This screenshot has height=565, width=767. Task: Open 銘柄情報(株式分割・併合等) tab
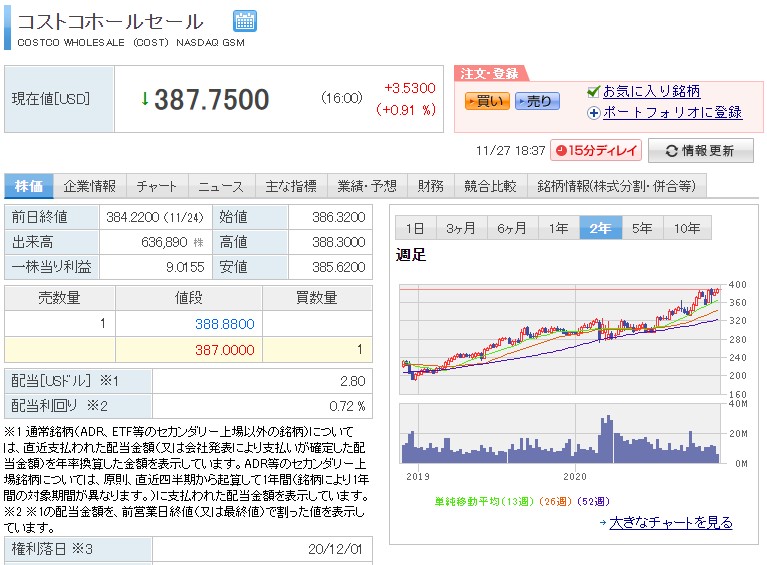(x=616, y=186)
